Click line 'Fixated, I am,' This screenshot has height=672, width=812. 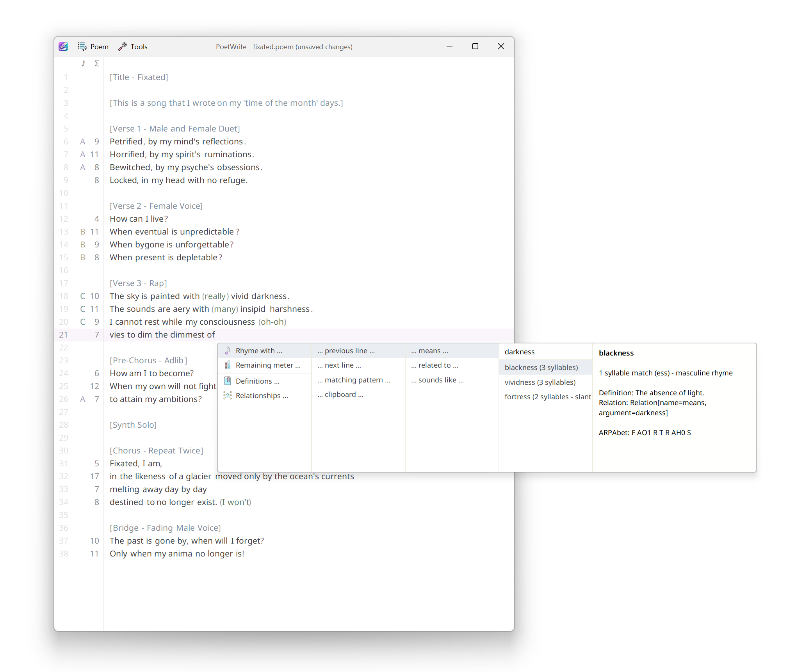tap(136, 464)
